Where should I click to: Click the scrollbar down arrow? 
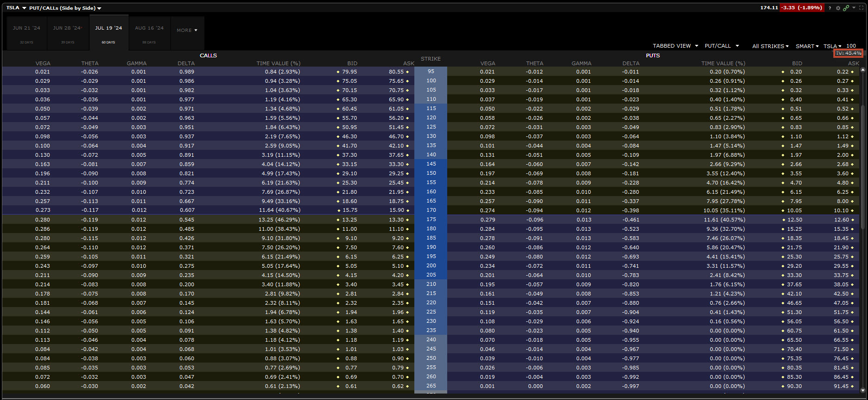click(x=862, y=391)
